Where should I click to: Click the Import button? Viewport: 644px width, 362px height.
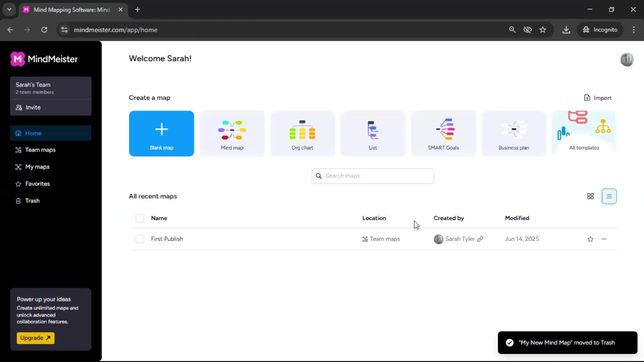click(x=598, y=98)
